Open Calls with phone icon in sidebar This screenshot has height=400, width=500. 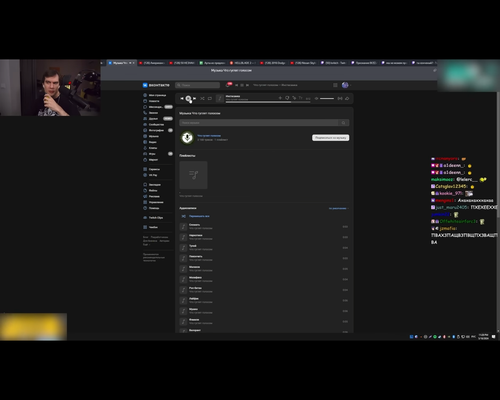151,113
